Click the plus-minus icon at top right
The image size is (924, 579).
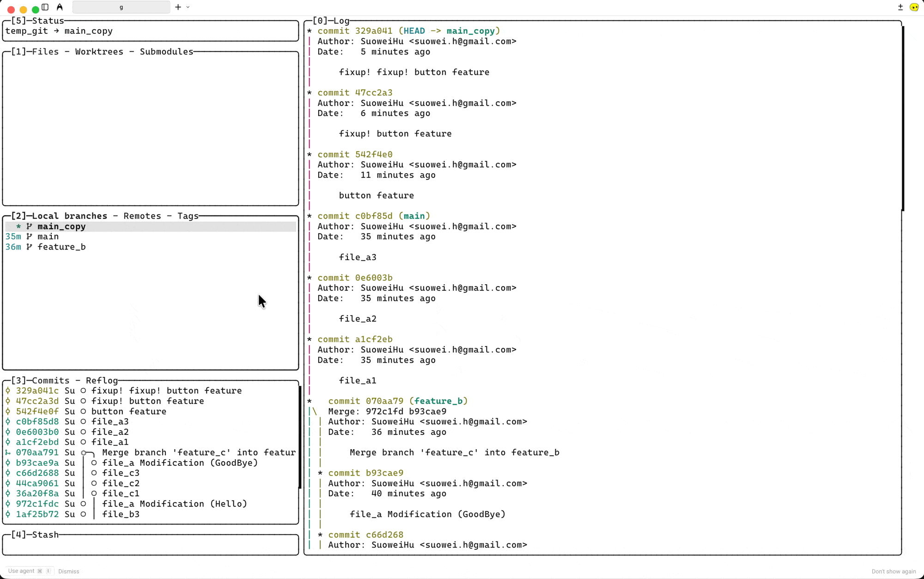click(x=900, y=7)
